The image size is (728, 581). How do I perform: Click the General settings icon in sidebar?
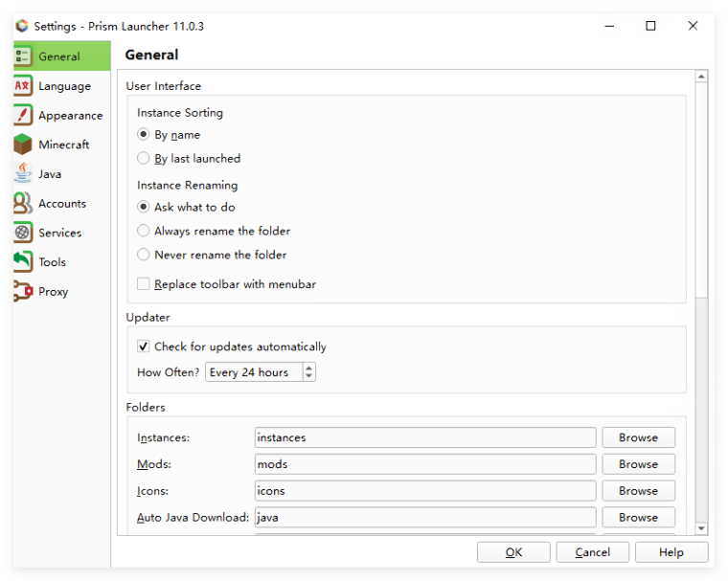tap(22, 56)
